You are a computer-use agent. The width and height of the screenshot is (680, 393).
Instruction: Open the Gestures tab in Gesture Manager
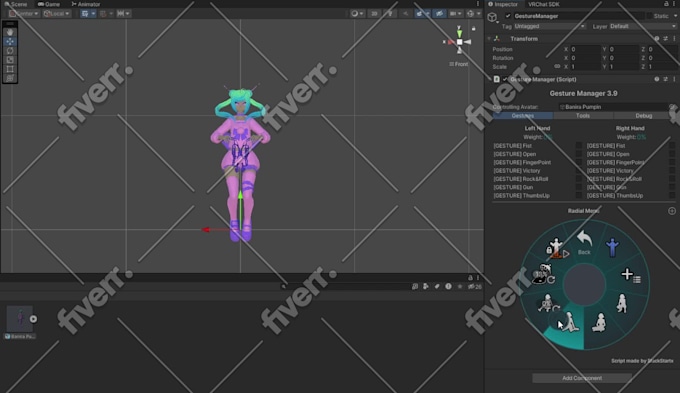(523, 116)
